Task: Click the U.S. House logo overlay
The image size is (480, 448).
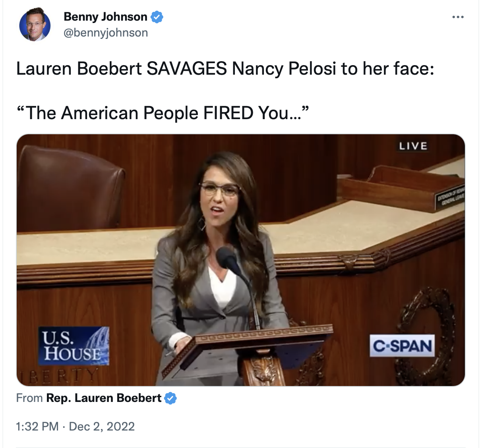Action: tap(74, 346)
